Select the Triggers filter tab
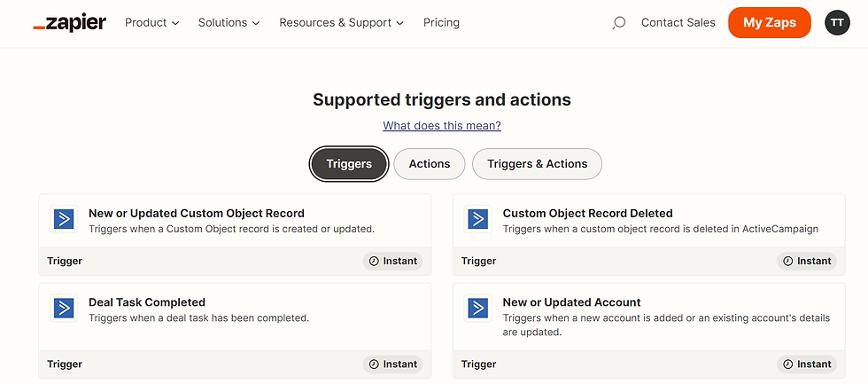 pos(349,164)
